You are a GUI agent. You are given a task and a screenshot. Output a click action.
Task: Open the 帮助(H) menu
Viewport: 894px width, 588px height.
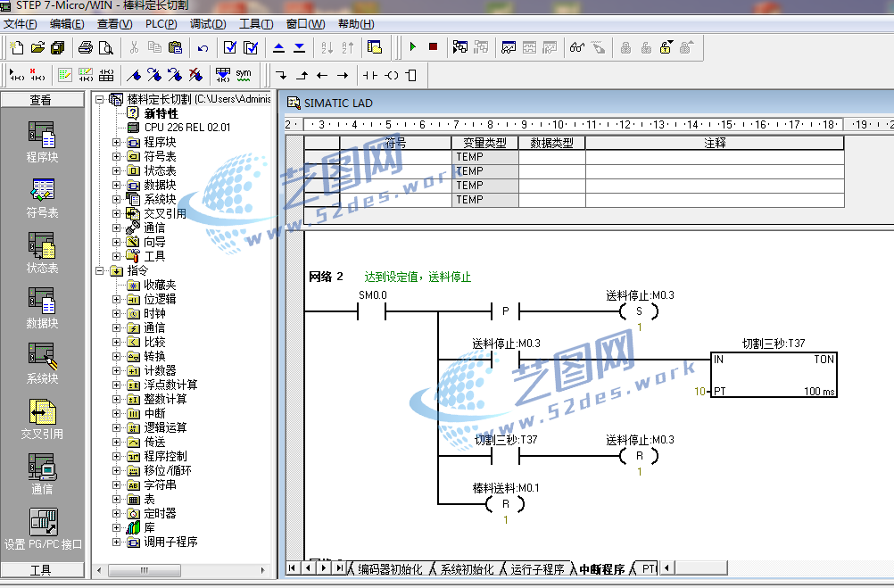click(356, 24)
